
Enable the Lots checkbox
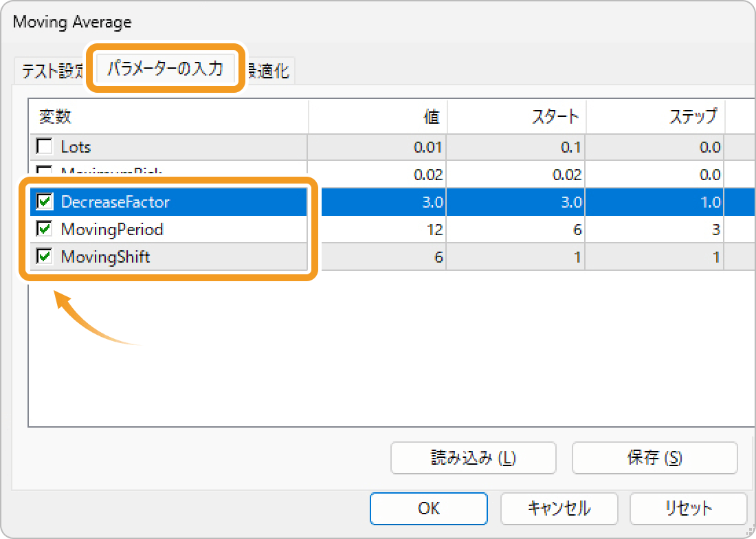click(x=45, y=146)
